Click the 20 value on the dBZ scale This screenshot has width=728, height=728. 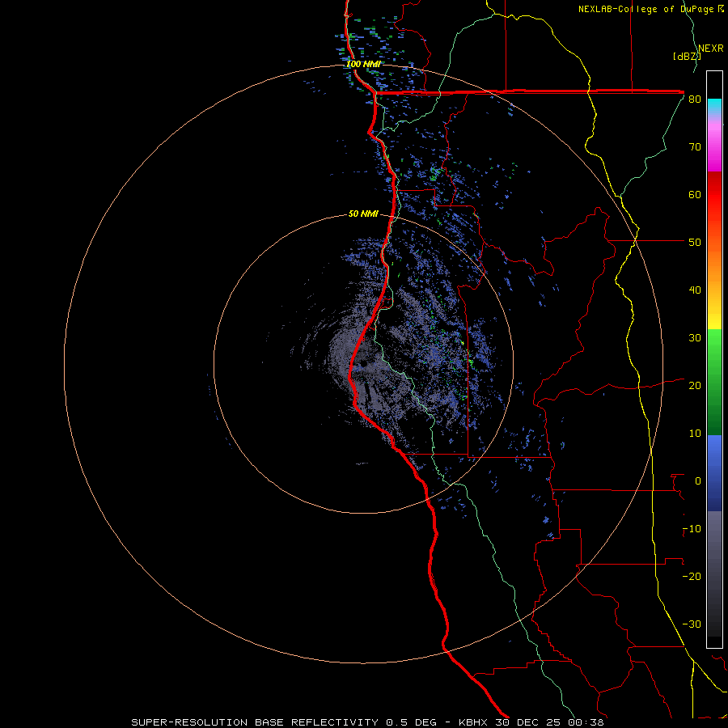pyautogui.click(x=695, y=386)
